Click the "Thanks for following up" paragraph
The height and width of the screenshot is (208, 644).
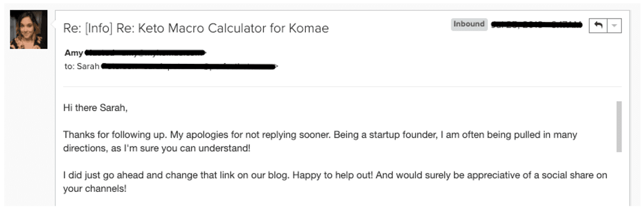pos(320,141)
